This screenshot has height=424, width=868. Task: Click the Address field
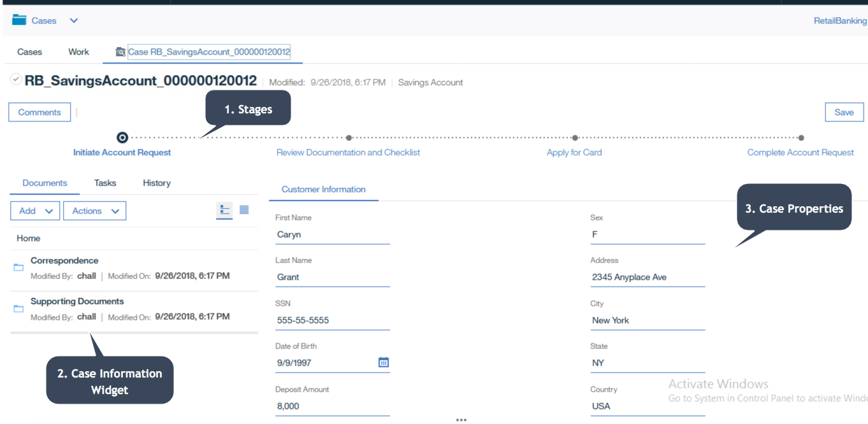(x=647, y=278)
